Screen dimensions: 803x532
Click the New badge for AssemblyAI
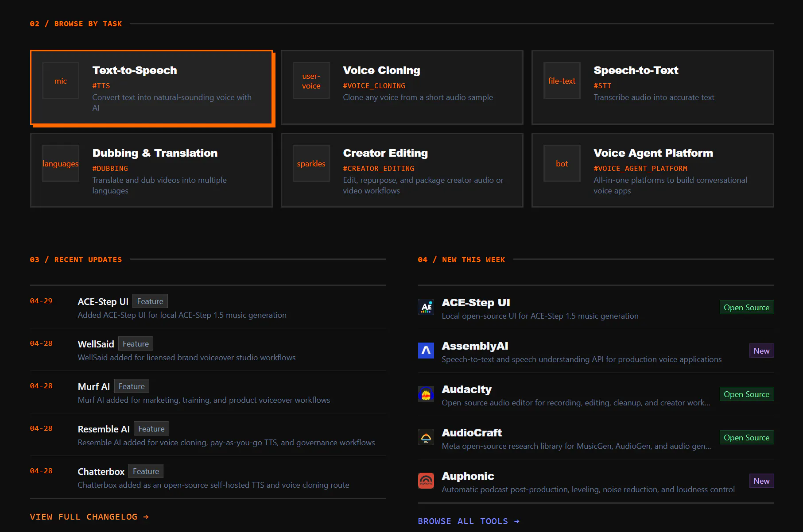tap(761, 351)
